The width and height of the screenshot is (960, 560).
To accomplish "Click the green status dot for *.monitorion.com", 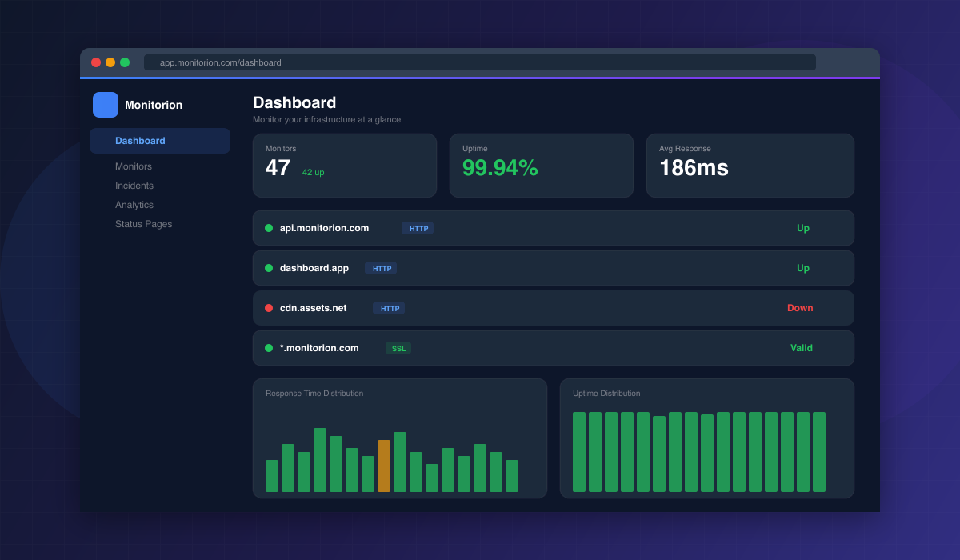I will [269, 348].
